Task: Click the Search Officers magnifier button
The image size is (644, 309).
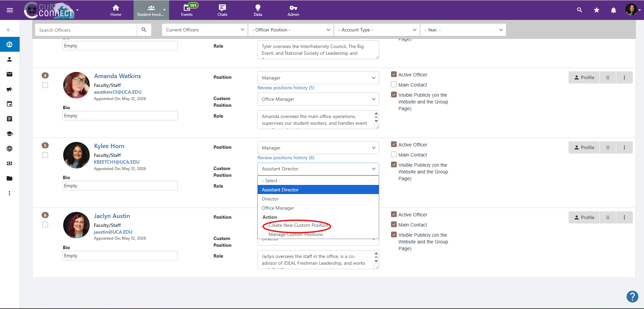Action: click(x=144, y=30)
